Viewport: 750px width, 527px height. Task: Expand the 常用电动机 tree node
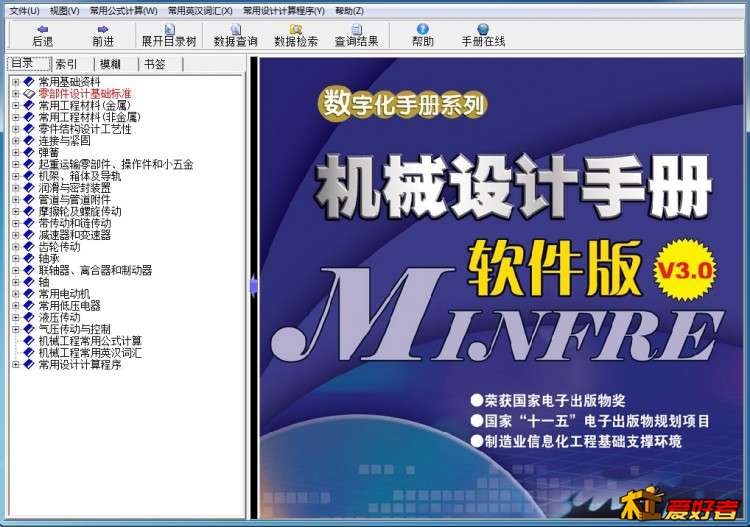(16, 294)
